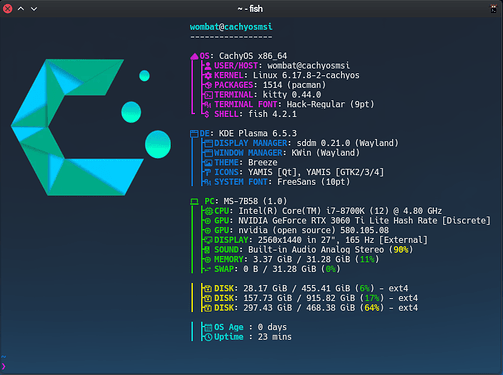Image resolution: width=503 pixels, height=375 pixels.
Task: Click the icon beside GPU NVIDIA GeForce line
Action: click(208, 221)
